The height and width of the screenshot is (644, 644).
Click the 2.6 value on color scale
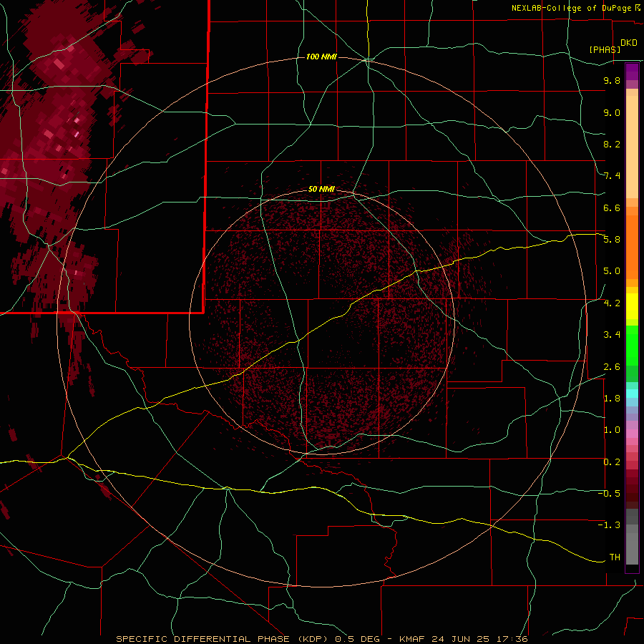click(x=612, y=366)
